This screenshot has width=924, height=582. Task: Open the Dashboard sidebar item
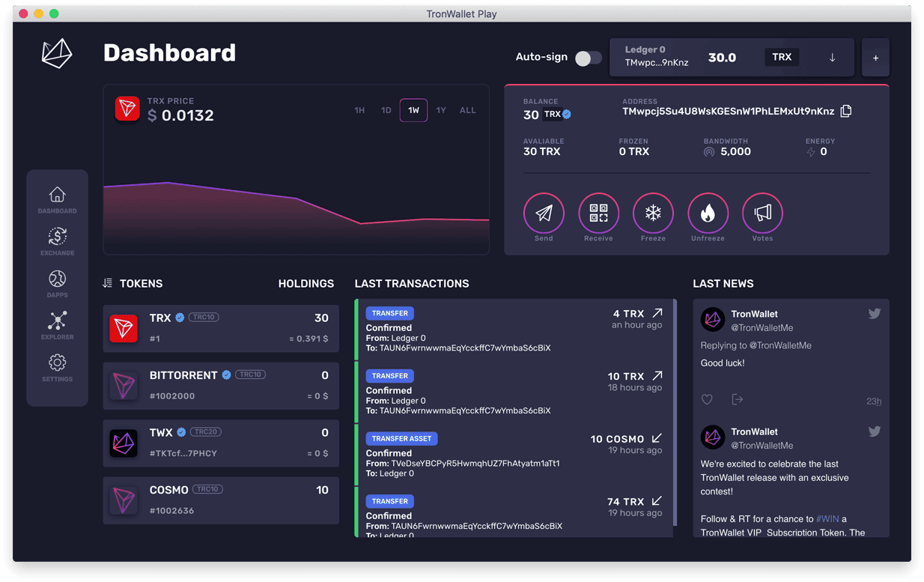point(57,201)
